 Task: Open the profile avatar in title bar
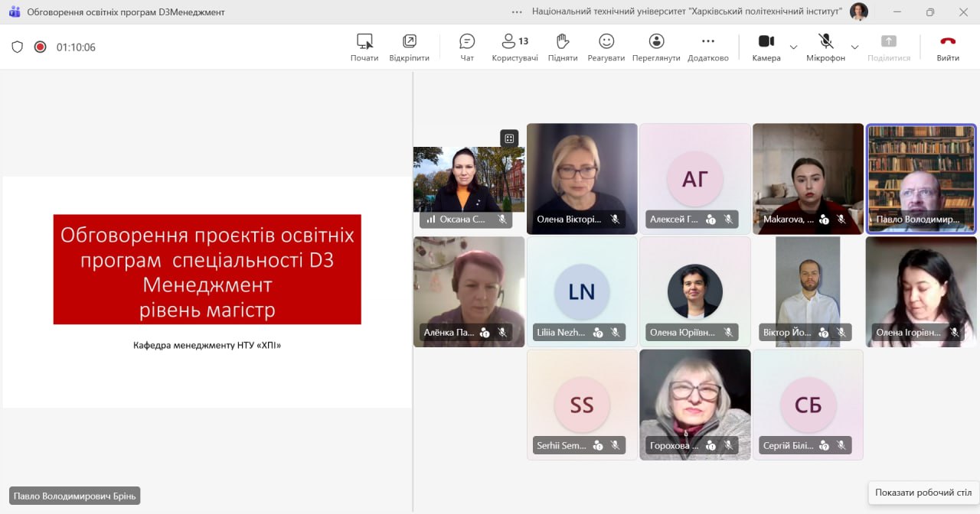coord(859,11)
